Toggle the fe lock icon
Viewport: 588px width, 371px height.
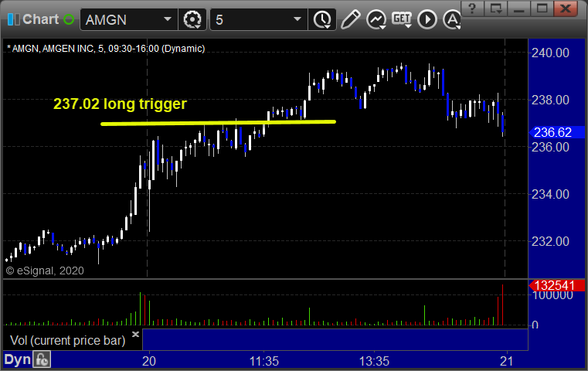click(x=42, y=359)
